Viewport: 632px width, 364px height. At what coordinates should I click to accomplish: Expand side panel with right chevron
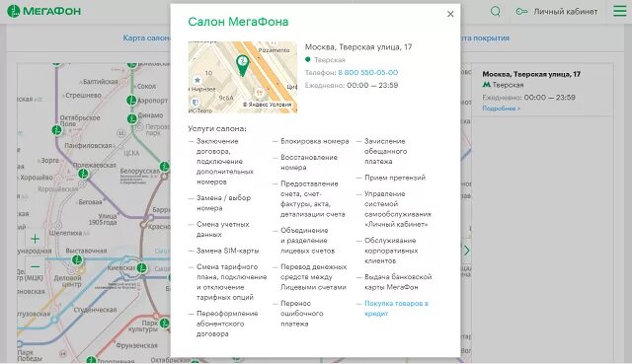(466, 251)
